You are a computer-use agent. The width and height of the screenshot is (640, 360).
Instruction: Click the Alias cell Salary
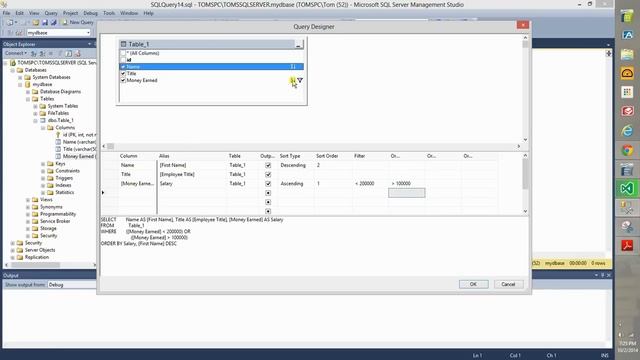tap(192, 184)
